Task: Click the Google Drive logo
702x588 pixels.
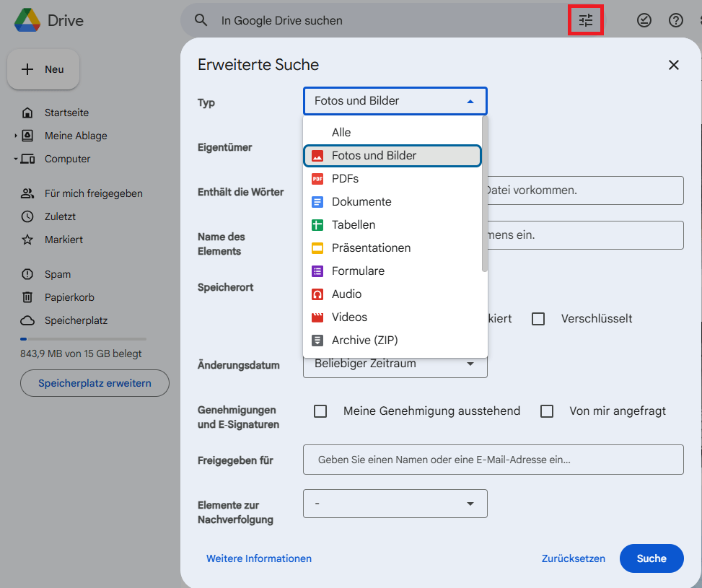Action: click(x=28, y=20)
